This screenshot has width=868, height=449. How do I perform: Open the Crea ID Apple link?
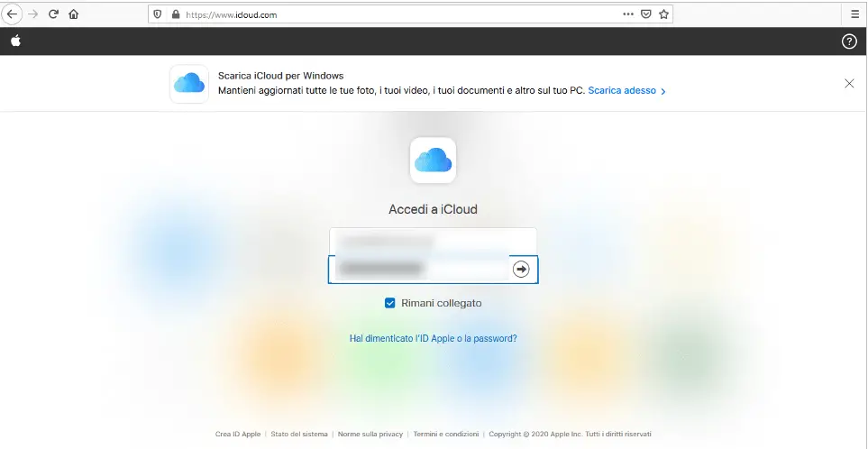(x=237, y=434)
